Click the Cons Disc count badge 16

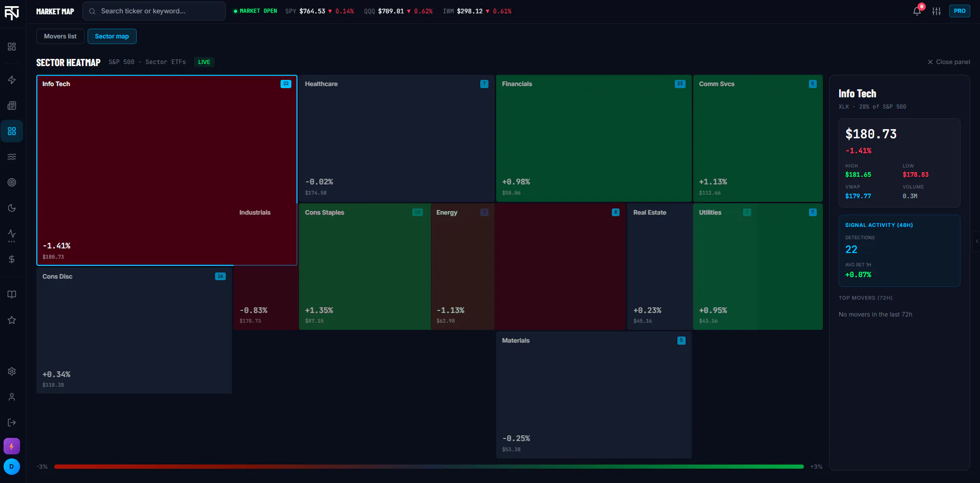[x=220, y=277]
